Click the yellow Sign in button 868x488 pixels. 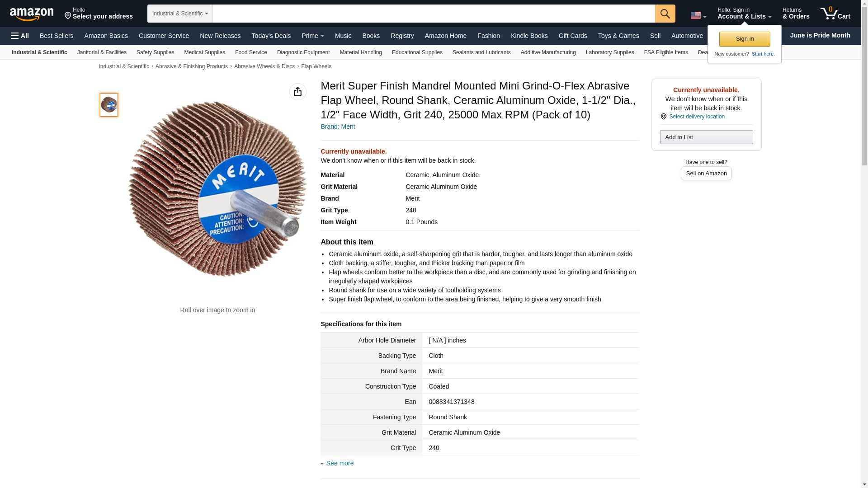745,39
